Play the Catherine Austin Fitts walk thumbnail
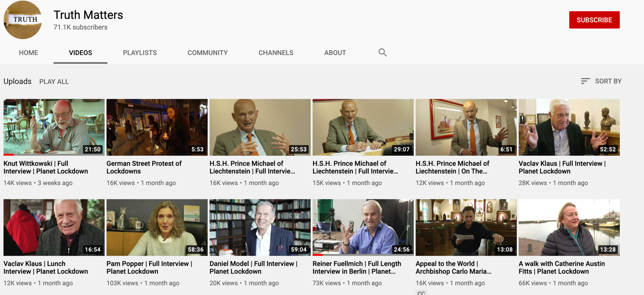This screenshot has height=295, width=644. coord(569,228)
